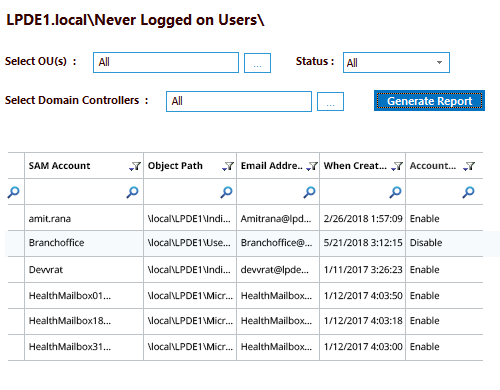Expand the Status dropdown

[x=396, y=62]
